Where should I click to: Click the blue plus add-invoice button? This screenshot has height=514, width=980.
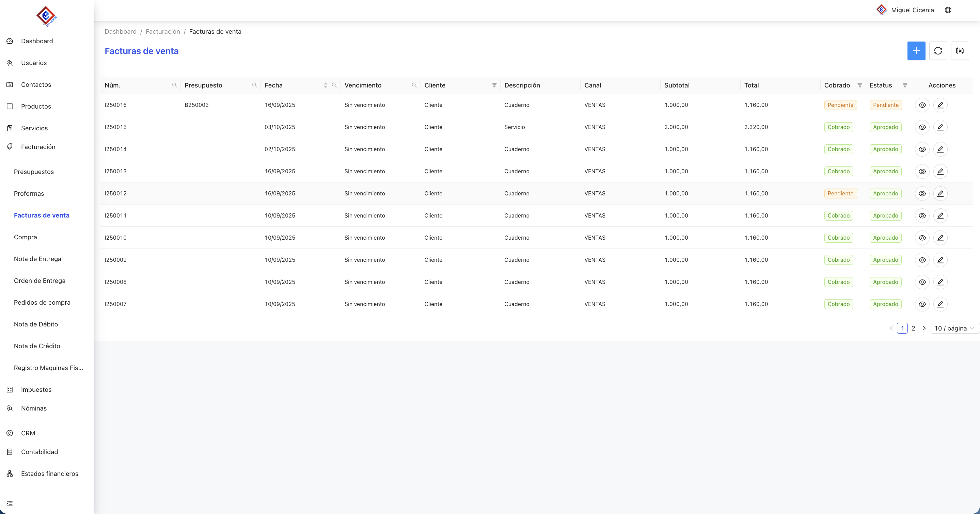coord(916,51)
